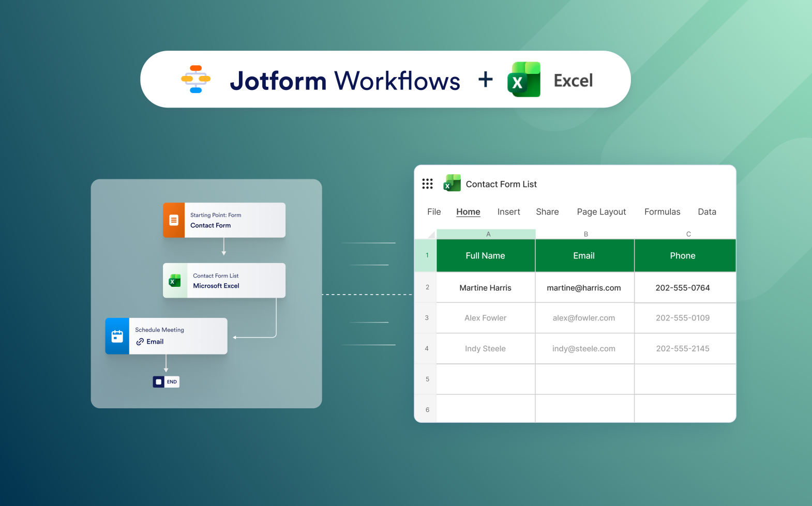Screen dimensions: 812x506
Task: Open the Page Layout tab
Action: point(602,212)
